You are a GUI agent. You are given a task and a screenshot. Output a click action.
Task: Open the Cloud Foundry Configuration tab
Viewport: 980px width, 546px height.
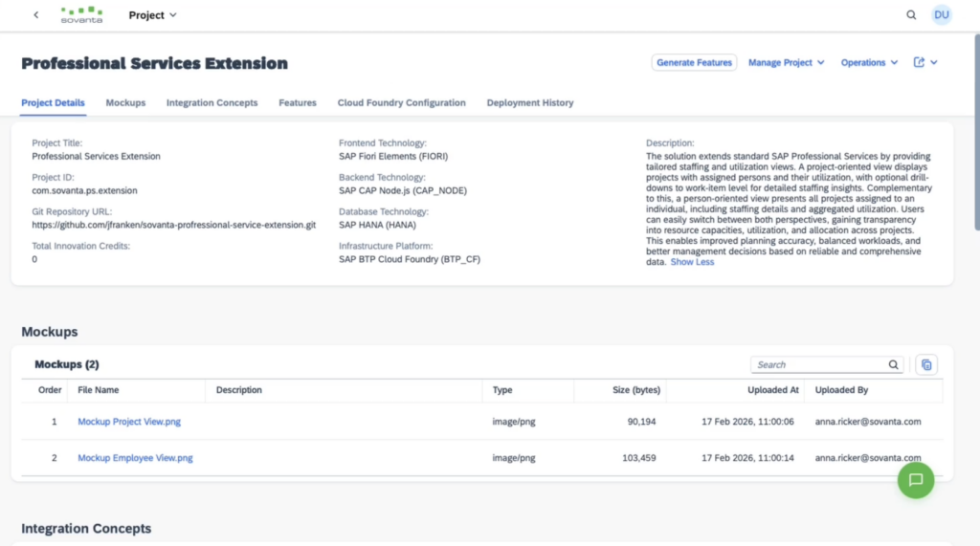tap(401, 102)
